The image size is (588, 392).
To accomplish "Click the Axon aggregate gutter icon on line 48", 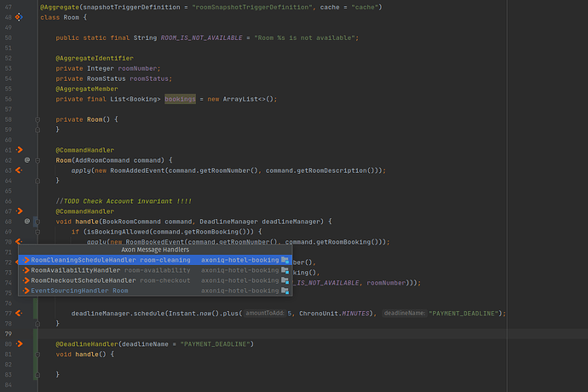I will coord(19,17).
